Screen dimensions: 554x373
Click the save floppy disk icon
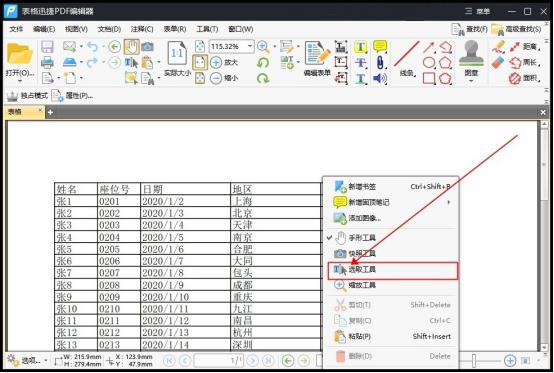coord(47,47)
